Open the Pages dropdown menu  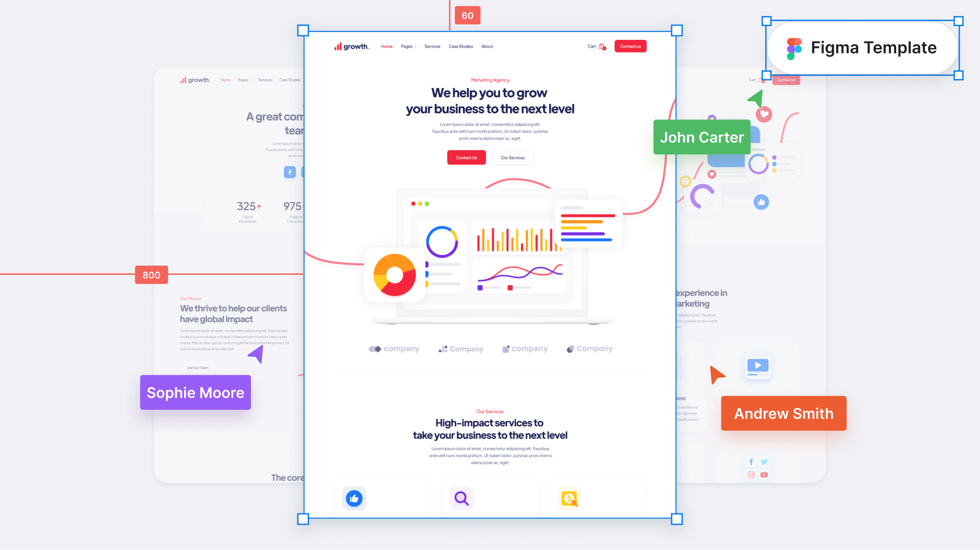click(x=408, y=46)
